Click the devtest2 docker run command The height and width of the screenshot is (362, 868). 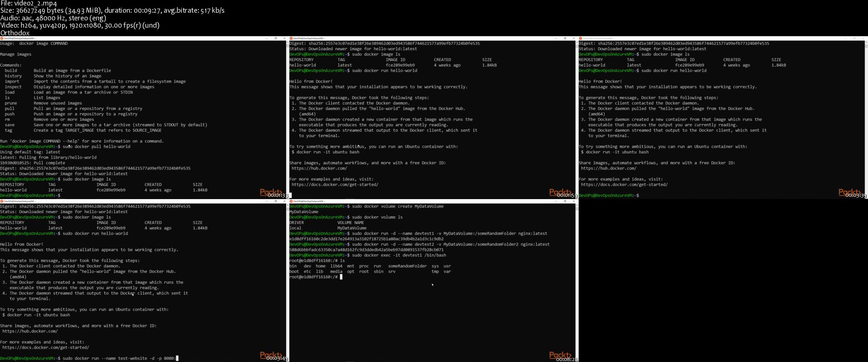click(x=451, y=244)
